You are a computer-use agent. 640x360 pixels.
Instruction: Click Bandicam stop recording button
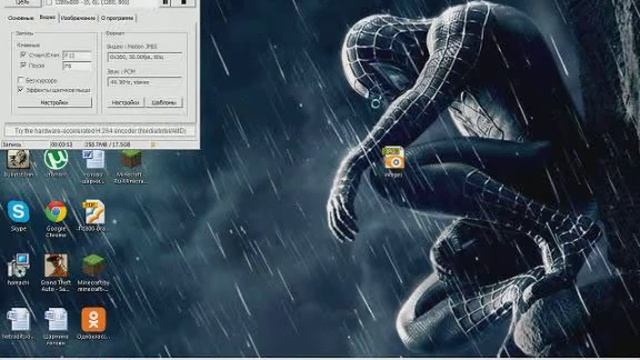coord(184,3)
